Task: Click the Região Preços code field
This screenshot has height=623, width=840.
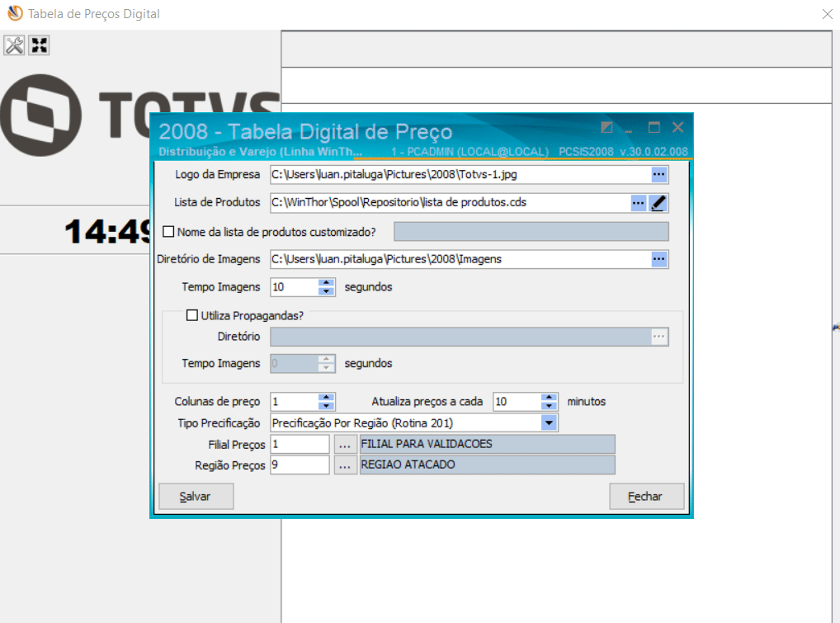Action: click(300, 465)
